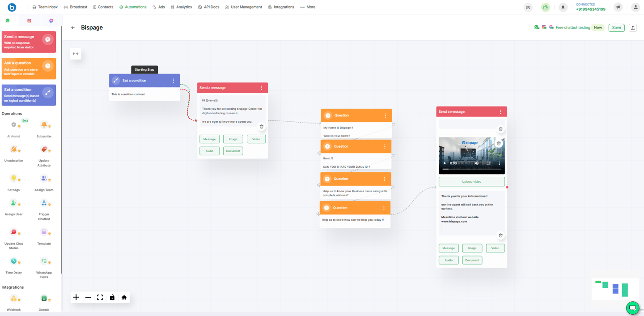644x316 pixels.
Task: Click the megaphone announcements icon
Action: click(618, 7)
